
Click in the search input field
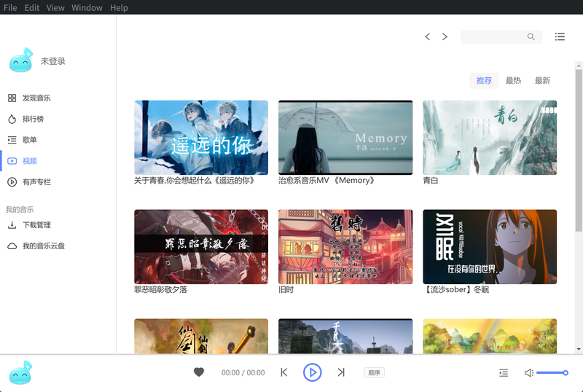pyautogui.click(x=493, y=36)
